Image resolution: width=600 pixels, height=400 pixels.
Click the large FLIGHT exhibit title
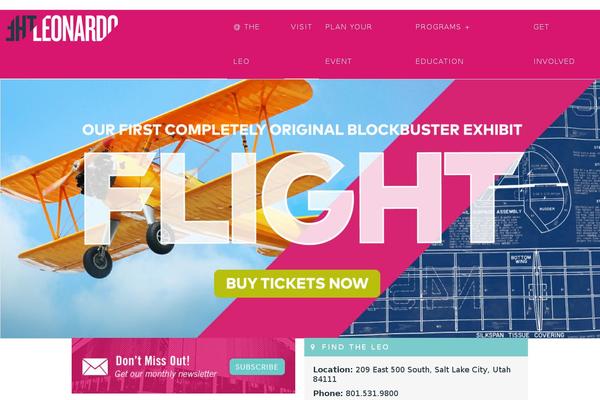(x=302, y=199)
